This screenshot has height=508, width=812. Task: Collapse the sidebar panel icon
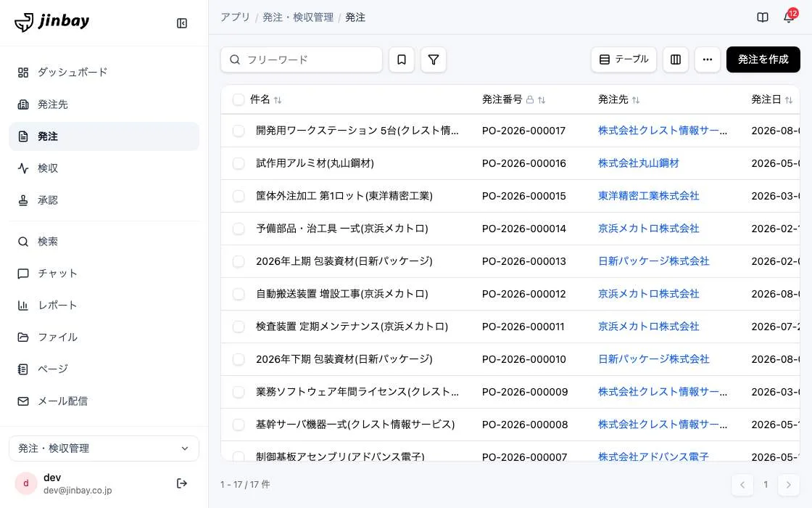[x=182, y=23]
